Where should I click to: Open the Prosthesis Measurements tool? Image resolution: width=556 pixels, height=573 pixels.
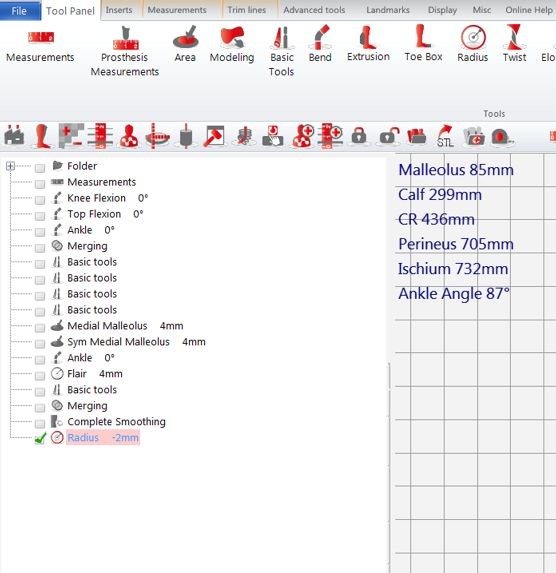tap(125, 51)
